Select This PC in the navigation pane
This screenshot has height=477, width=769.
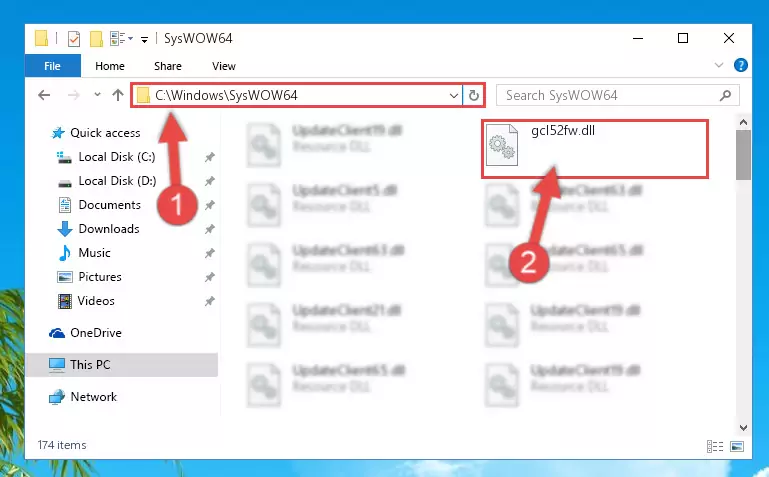click(90, 365)
